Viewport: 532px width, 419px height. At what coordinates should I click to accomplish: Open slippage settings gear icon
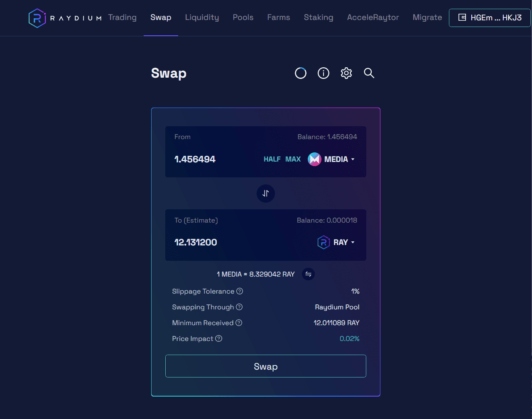[346, 73]
